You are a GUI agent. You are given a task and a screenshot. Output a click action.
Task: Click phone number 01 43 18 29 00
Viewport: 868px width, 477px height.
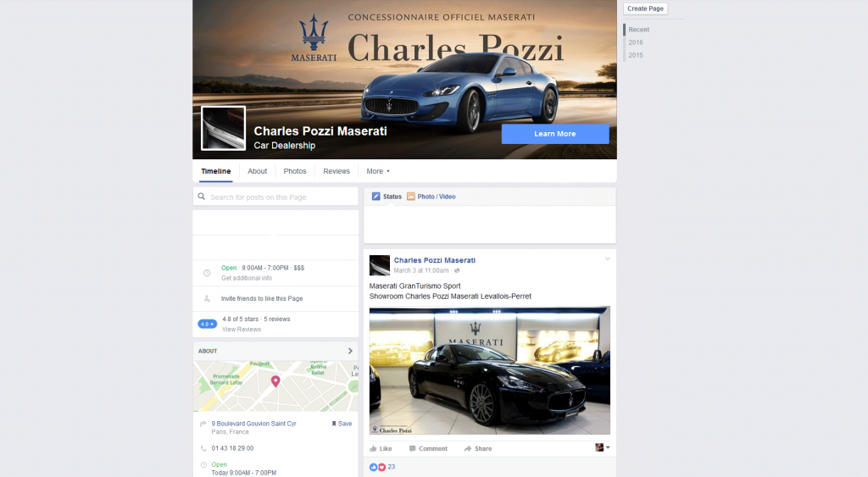point(232,449)
